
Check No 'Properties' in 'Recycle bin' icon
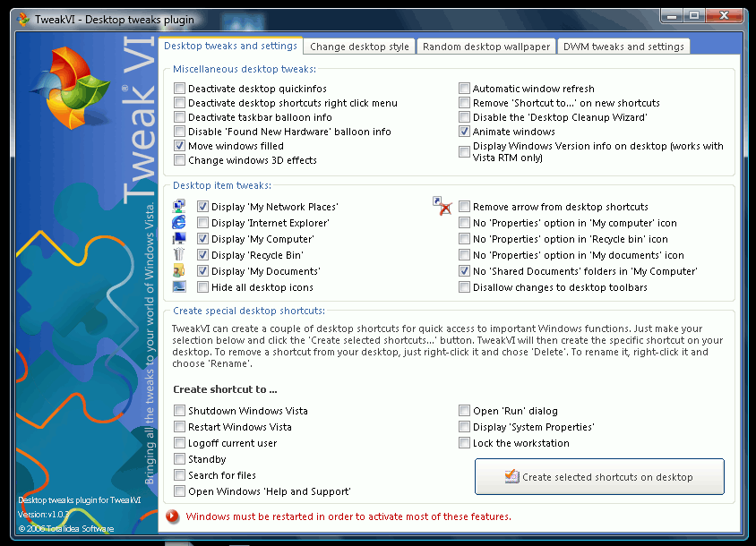coord(464,239)
